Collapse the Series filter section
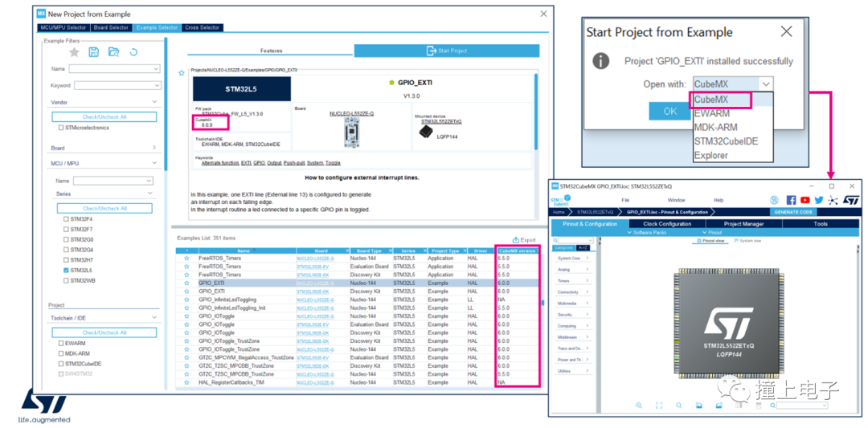The height and width of the screenshot is (428, 868). 149,194
